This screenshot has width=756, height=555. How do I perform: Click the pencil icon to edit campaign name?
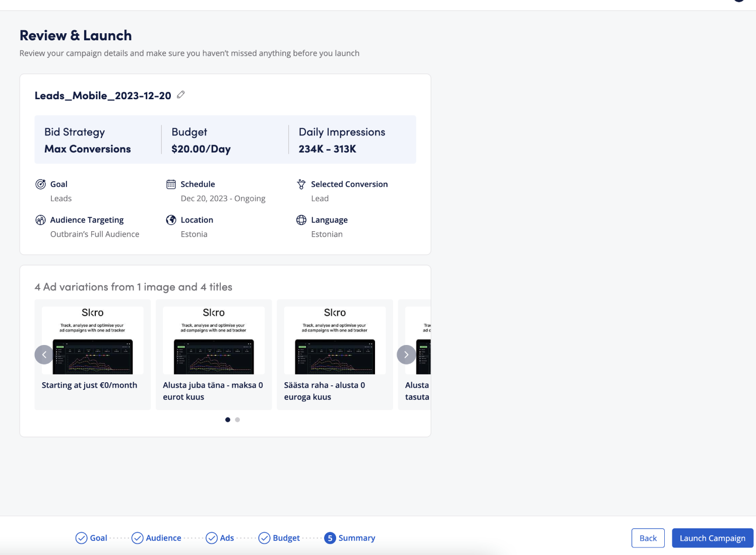[181, 95]
